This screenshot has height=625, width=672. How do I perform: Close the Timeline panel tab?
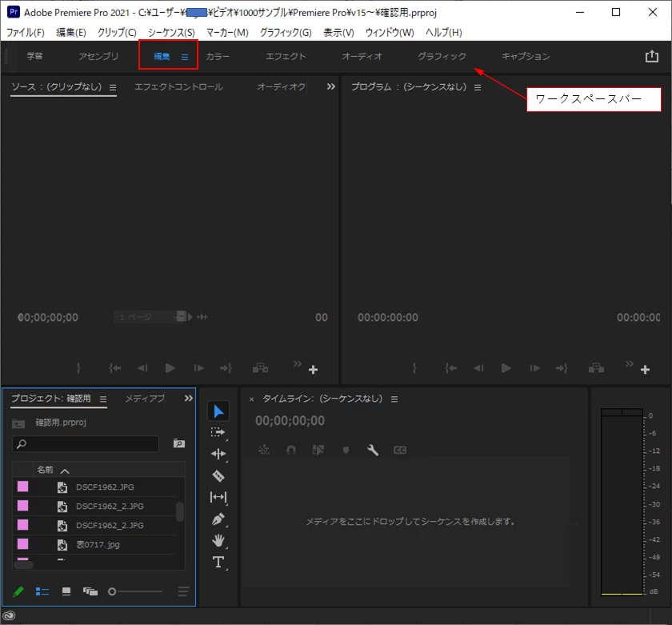pos(251,399)
